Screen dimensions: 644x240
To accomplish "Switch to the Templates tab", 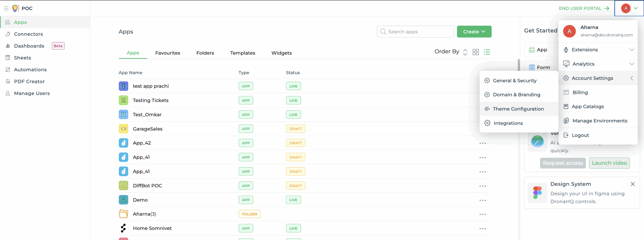I will [243, 53].
